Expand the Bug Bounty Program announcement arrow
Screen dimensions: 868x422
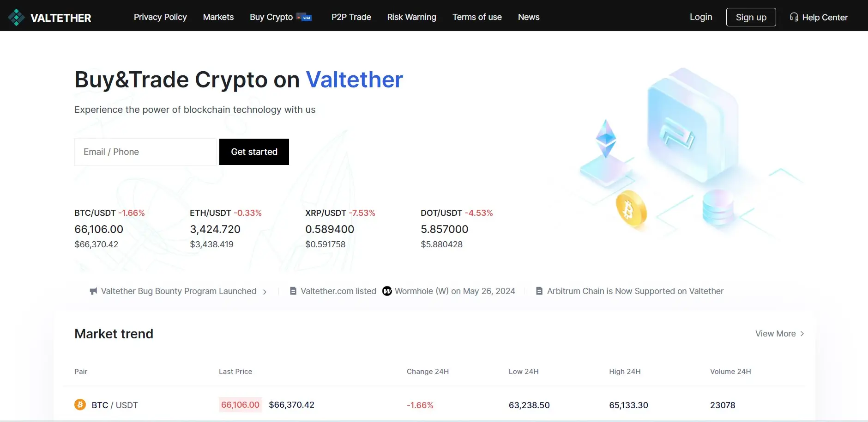click(x=265, y=292)
